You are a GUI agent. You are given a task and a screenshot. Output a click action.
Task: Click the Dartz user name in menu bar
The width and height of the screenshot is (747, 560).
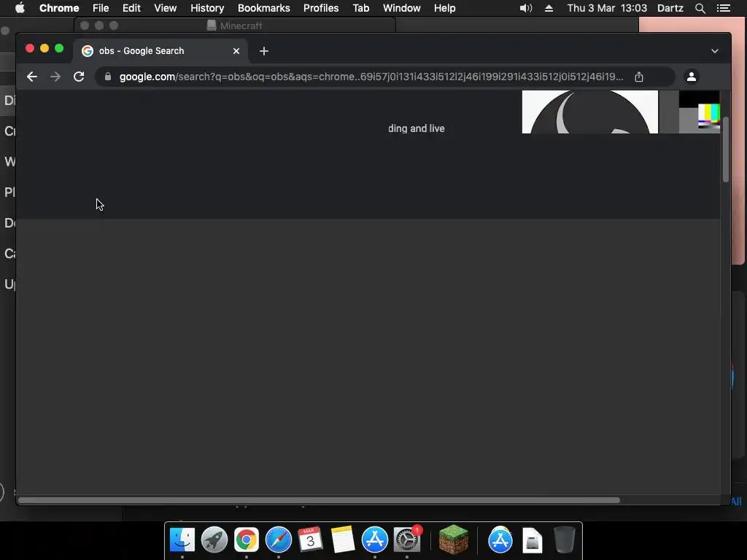[670, 8]
